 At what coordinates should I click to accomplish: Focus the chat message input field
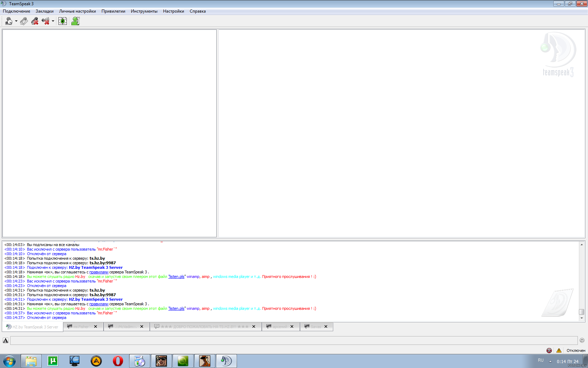pos(294,340)
